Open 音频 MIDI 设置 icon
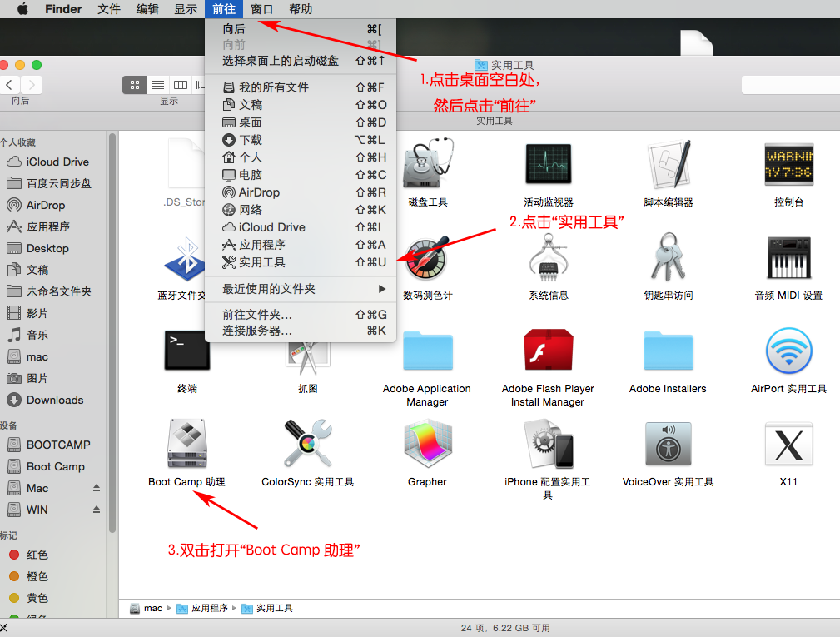This screenshot has width=840, height=637. point(788,257)
